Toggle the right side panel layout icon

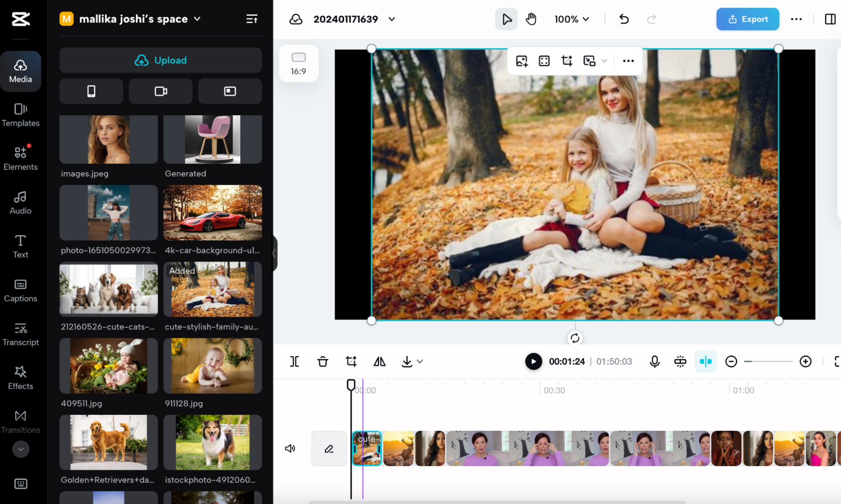pos(830,19)
